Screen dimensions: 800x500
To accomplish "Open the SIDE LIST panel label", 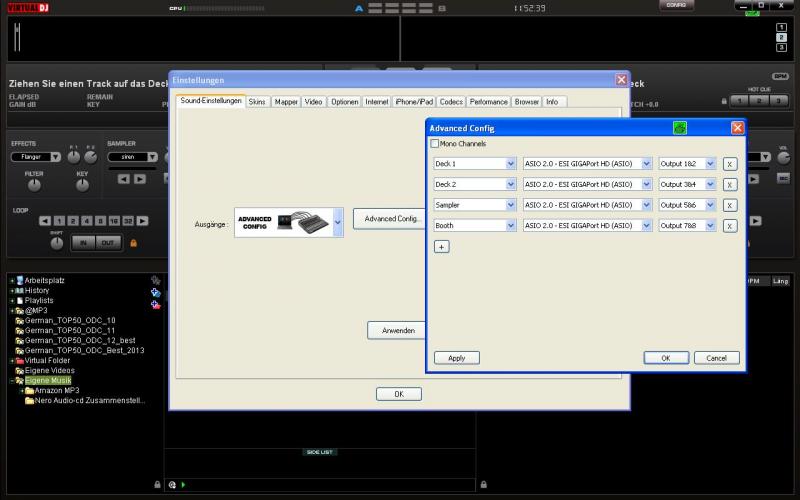I will (320, 452).
